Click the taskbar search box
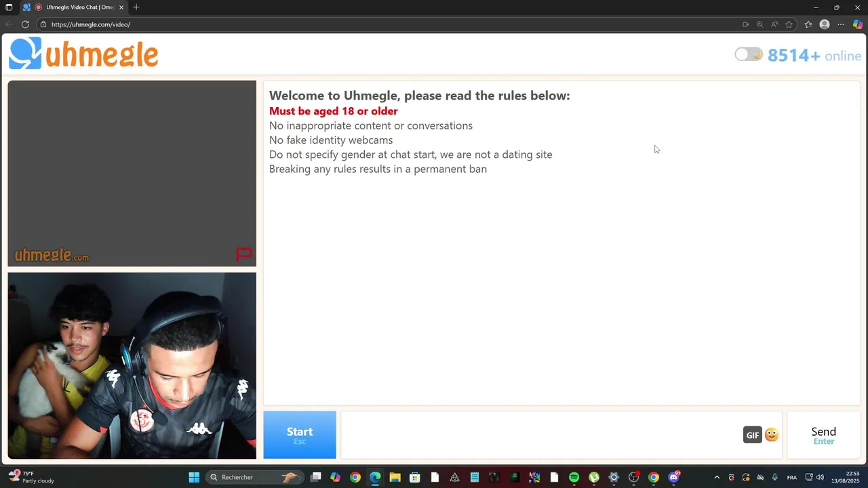This screenshot has height=488, width=868. click(x=254, y=477)
